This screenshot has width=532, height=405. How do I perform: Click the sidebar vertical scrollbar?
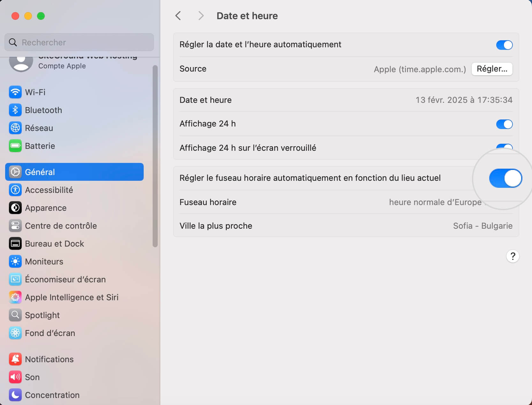pyautogui.click(x=155, y=156)
